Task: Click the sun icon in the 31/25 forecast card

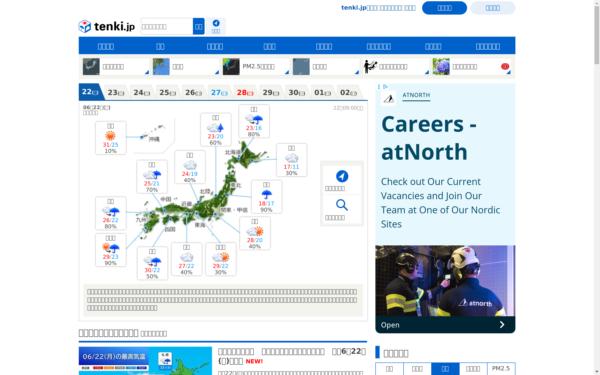Action: pos(110,136)
